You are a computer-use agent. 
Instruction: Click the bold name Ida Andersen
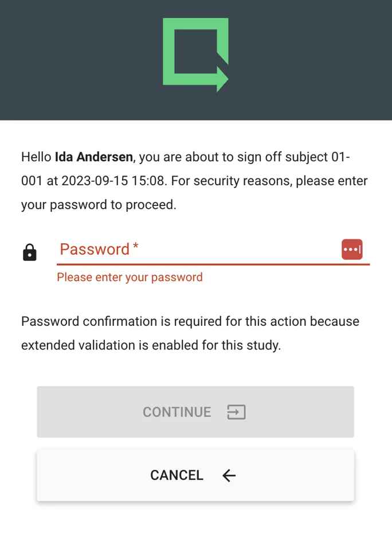[94, 157]
